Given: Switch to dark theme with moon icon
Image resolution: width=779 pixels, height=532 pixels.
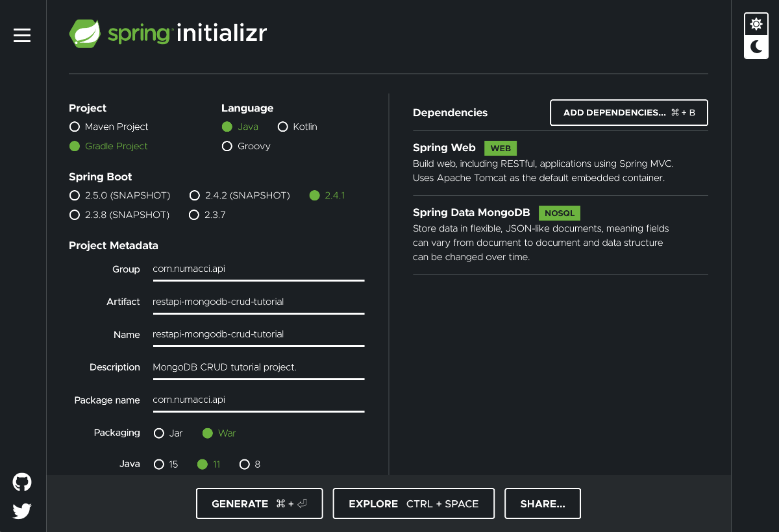Looking at the screenshot, I should pos(756,47).
